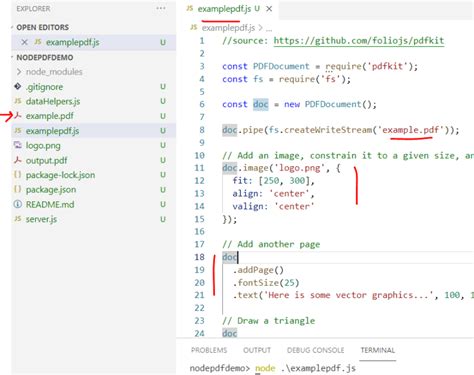474x375 pixels.
Task: Click "valign: 'center'" on line 14
Action: [x=273, y=206]
